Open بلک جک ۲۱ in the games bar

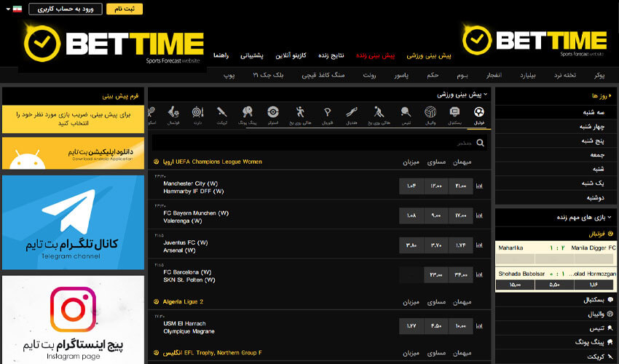268,75
